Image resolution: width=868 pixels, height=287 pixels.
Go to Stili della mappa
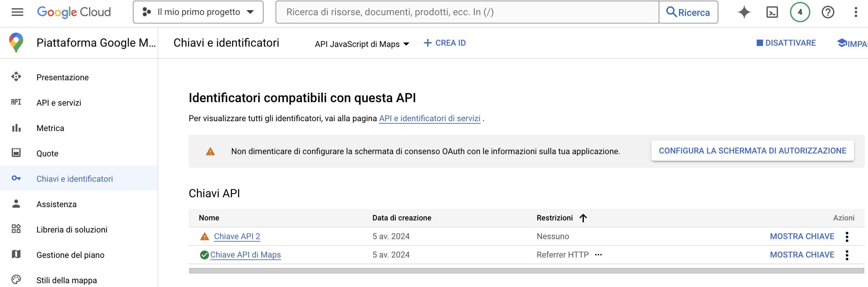pyautogui.click(x=66, y=280)
